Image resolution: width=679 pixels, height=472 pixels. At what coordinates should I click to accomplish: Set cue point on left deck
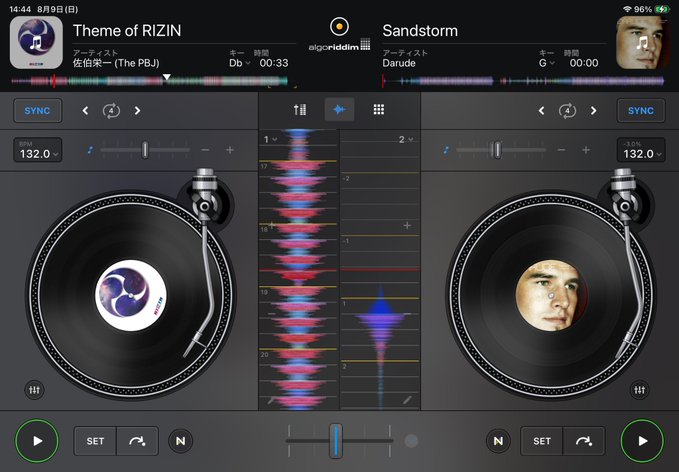point(95,441)
